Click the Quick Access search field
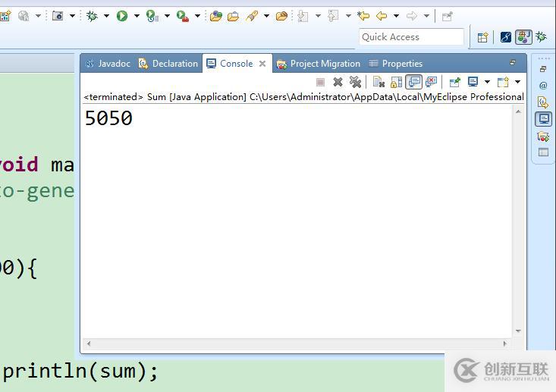556x392 pixels. (x=411, y=37)
